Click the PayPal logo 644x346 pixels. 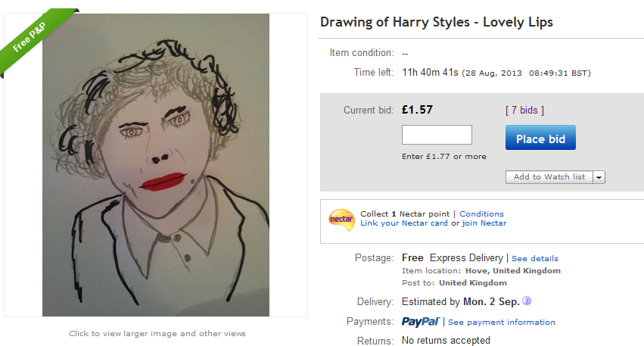coord(421,322)
